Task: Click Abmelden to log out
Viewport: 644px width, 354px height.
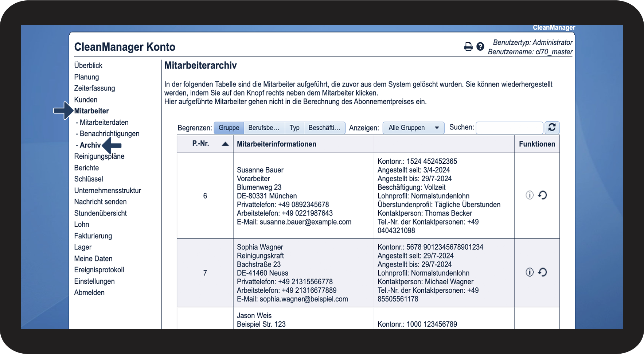Action: coord(89,293)
